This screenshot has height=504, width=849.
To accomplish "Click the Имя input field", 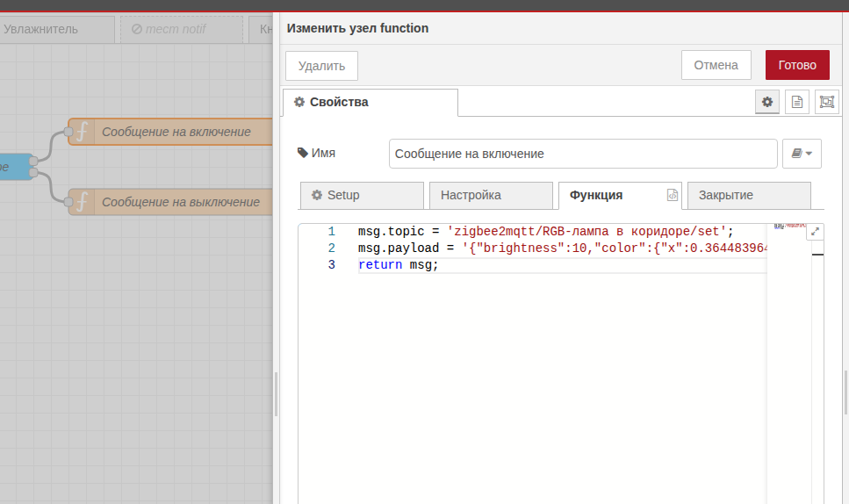I will pos(583,154).
